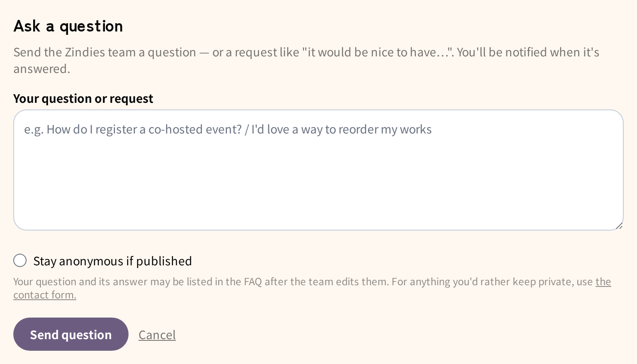Click the word "answered." in the intro paragraph
Screen dimensions: 637x364
tap(42, 69)
